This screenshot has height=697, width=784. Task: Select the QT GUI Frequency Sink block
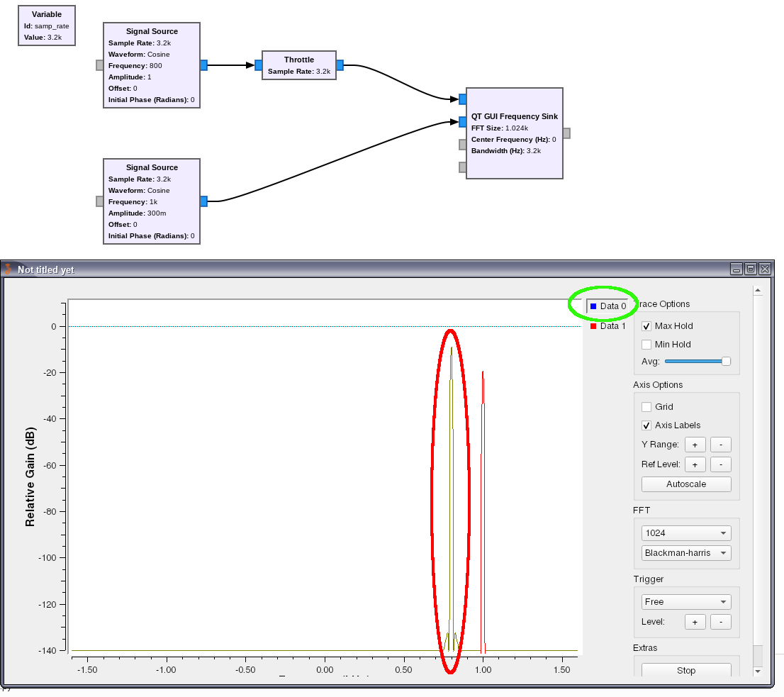514,133
